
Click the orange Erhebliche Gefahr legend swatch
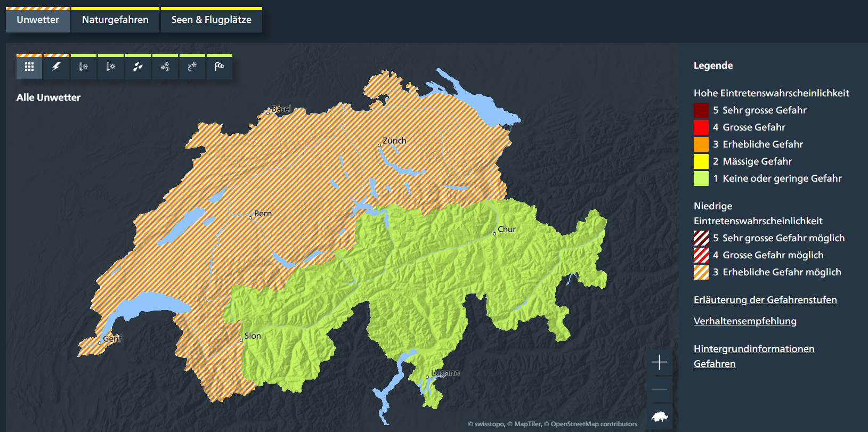701,144
